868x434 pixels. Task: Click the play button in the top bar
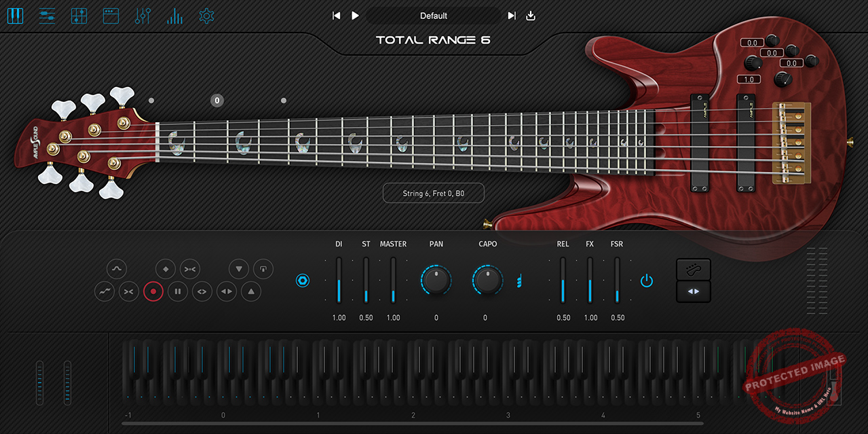tap(355, 16)
